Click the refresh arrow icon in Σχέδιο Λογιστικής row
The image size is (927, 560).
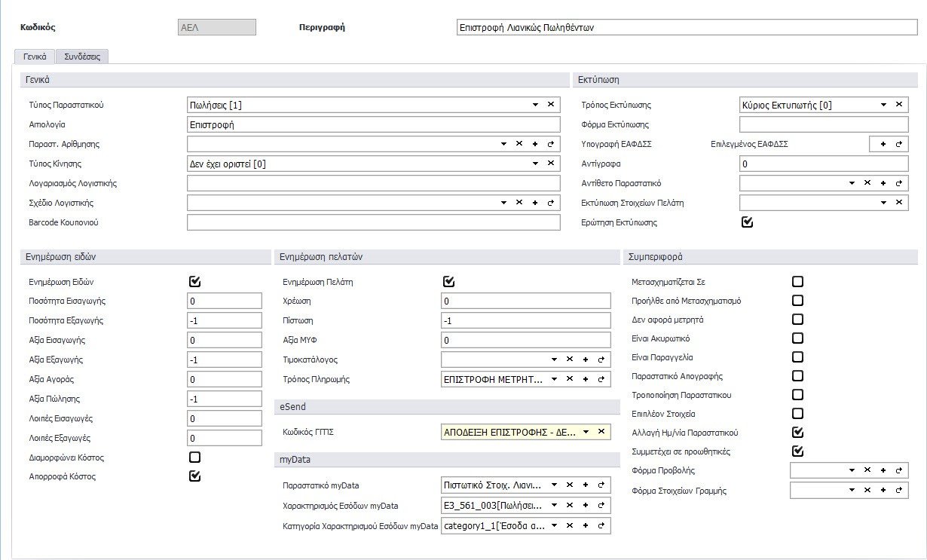(x=550, y=203)
